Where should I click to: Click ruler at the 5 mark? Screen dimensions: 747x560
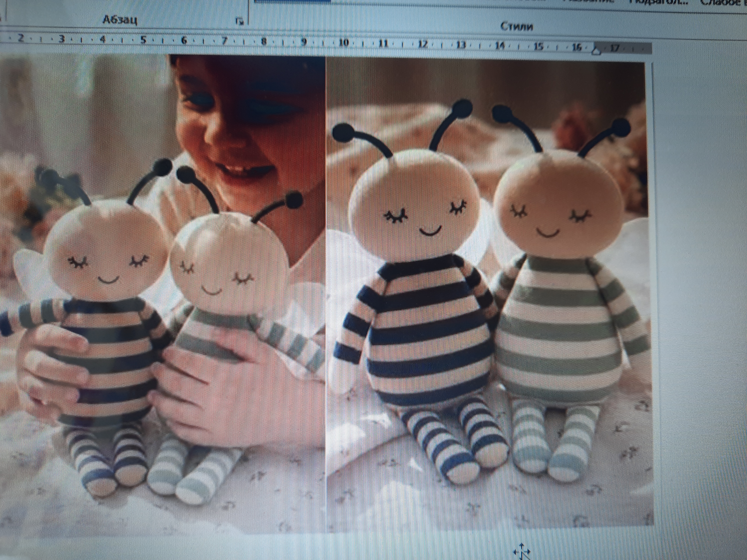pyautogui.click(x=144, y=40)
